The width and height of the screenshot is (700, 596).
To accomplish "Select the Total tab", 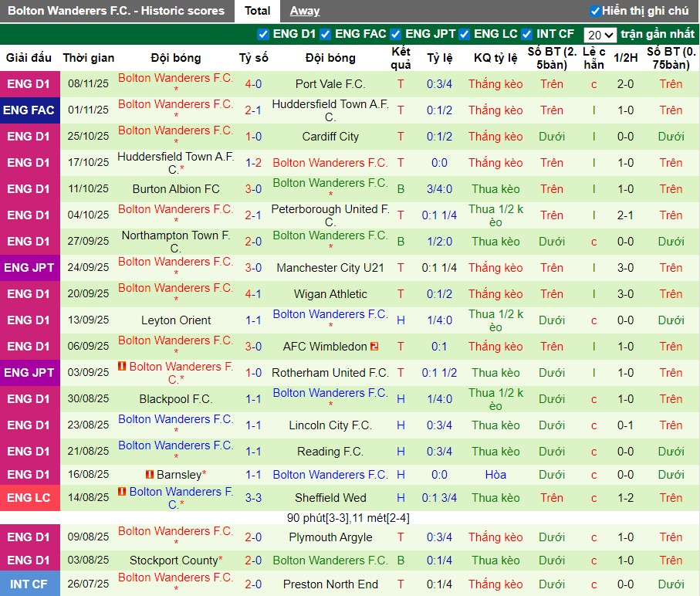I will tap(258, 11).
